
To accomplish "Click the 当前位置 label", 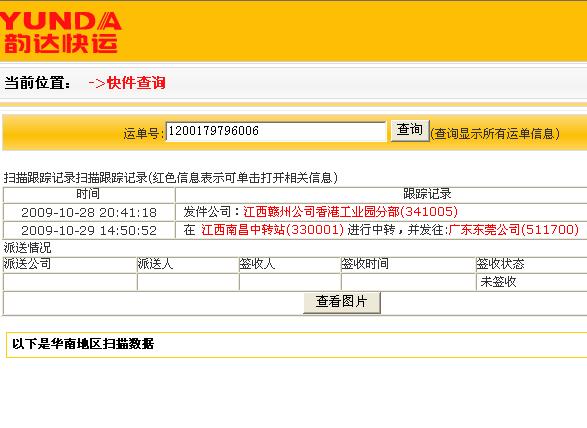I will (37, 83).
